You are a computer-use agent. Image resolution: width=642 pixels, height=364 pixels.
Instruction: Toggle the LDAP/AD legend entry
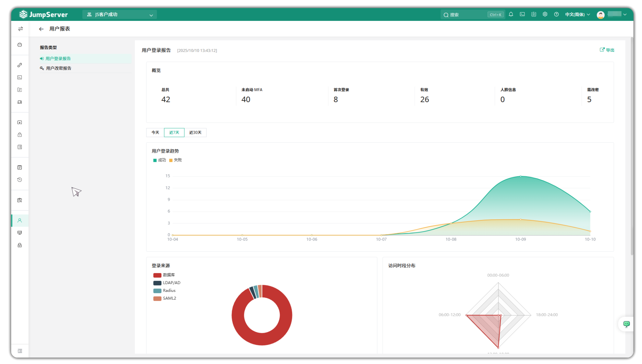pyautogui.click(x=167, y=283)
